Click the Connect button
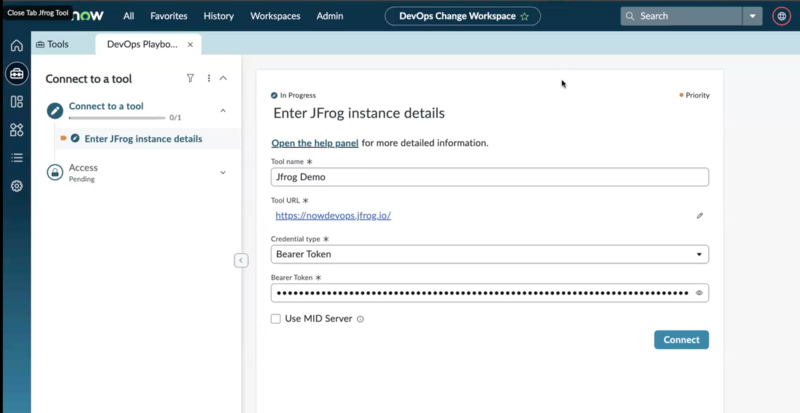800x413 pixels. point(681,339)
